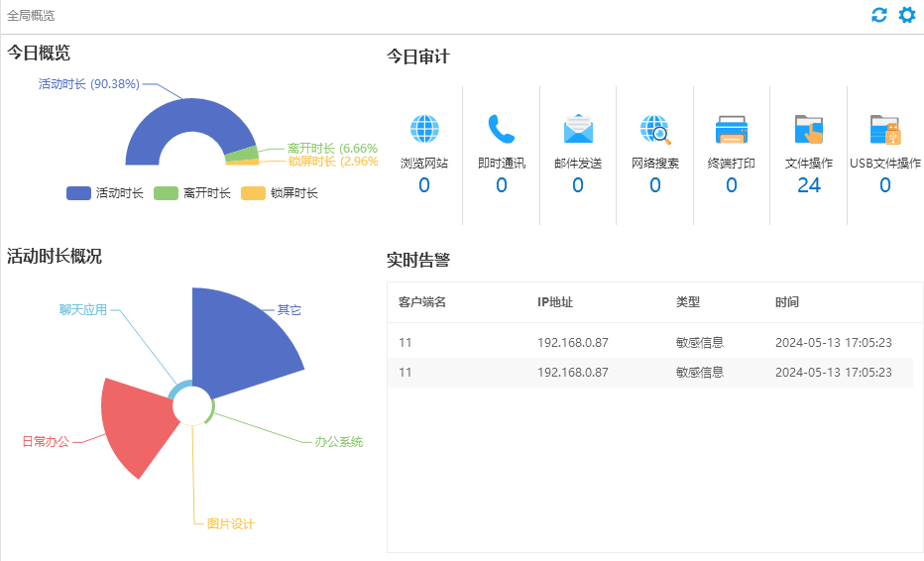Click the 离开时长 (6.66% chart label
This screenshot has width=924, height=561.
332,148
